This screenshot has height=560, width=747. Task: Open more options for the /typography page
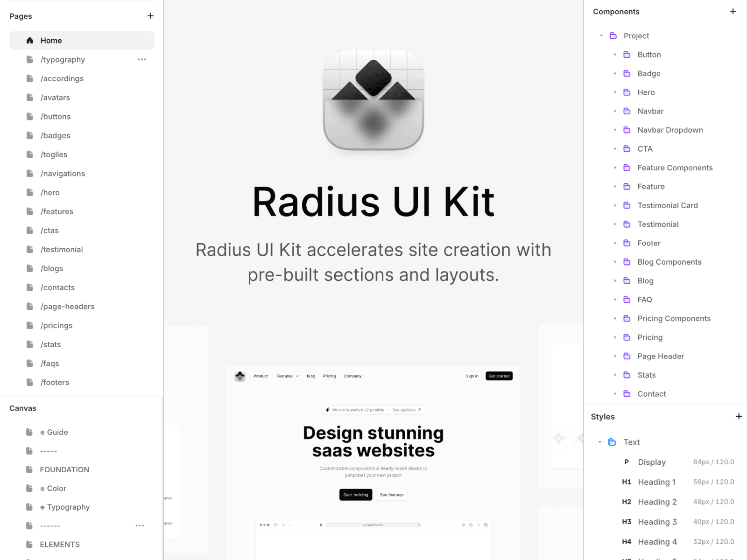pos(142,59)
